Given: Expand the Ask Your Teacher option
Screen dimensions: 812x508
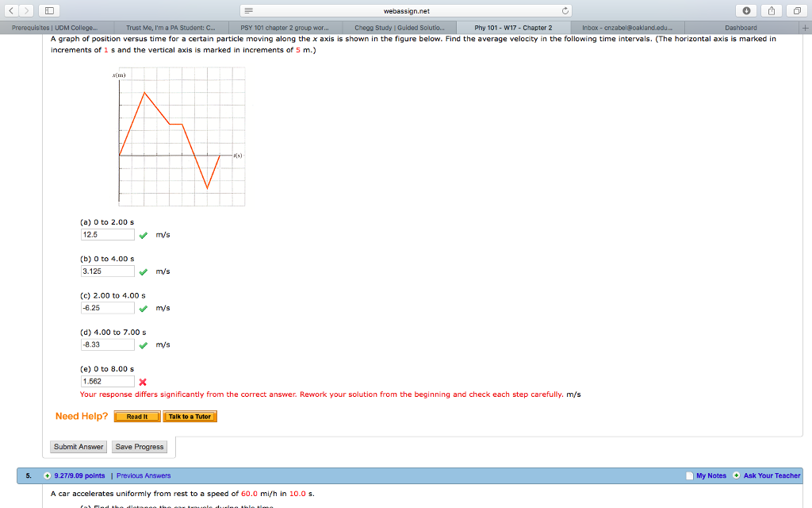Looking at the screenshot, I should pos(737,475).
